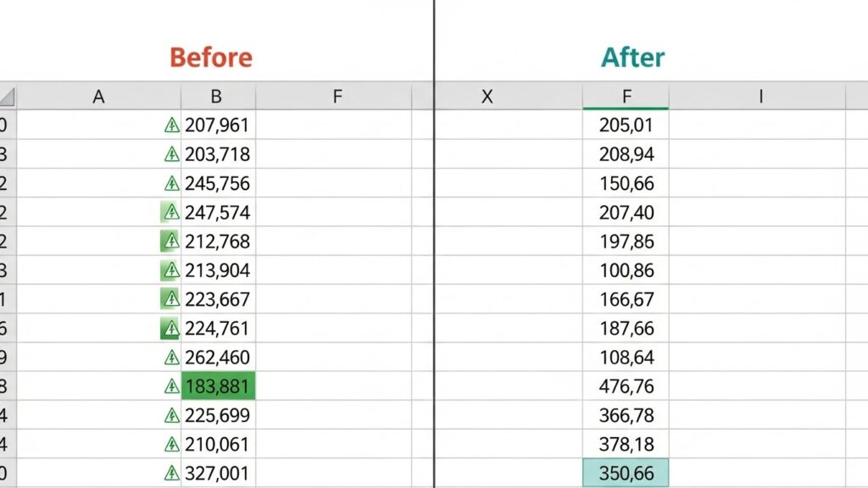The image size is (868, 488).
Task: Open the error indicator next to 212,768
Action: coord(172,241)
